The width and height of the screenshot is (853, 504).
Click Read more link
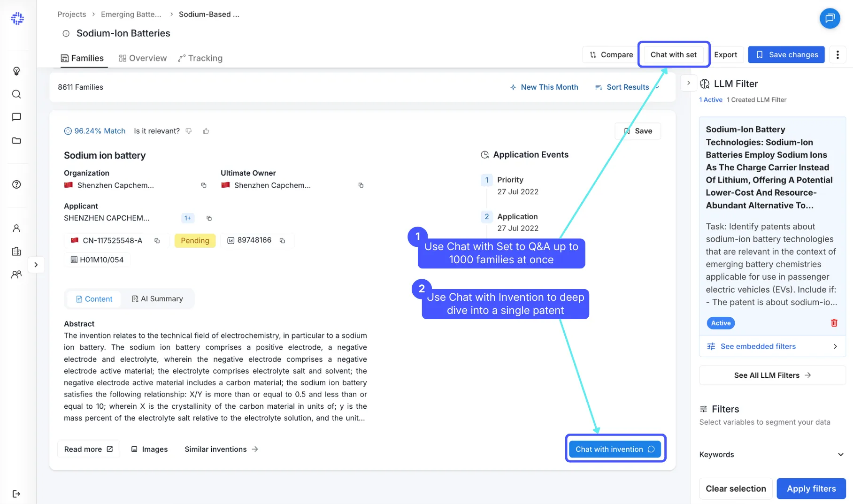click(x=89, y=449)
